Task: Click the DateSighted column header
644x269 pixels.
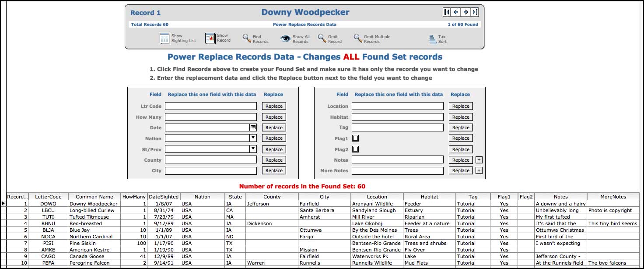Action: click(163, 197)
